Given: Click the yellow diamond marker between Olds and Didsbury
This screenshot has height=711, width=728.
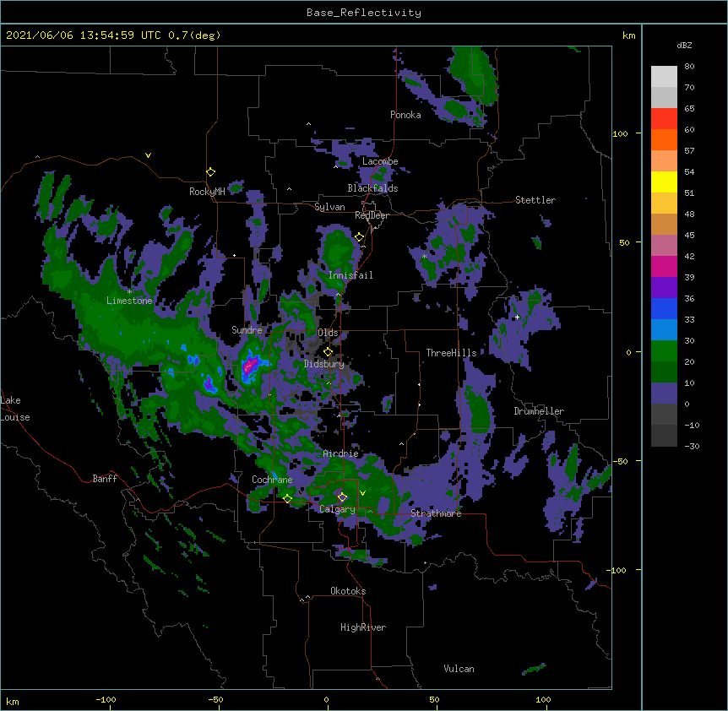Looking at the screenshot, I should [x=328, y=352].
